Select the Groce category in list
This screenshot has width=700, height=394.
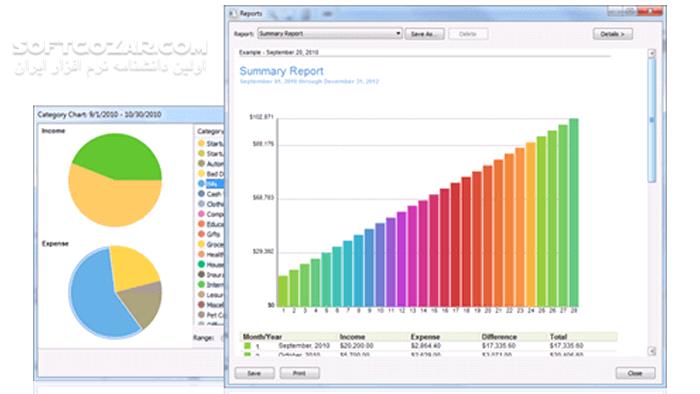pos(210,245)
